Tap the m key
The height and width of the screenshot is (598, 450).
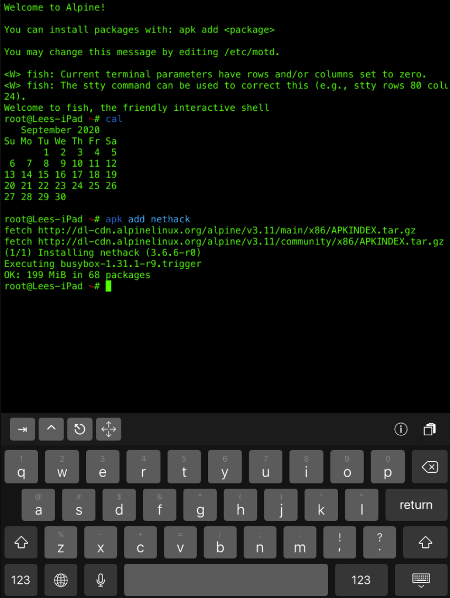pos(300,542)
